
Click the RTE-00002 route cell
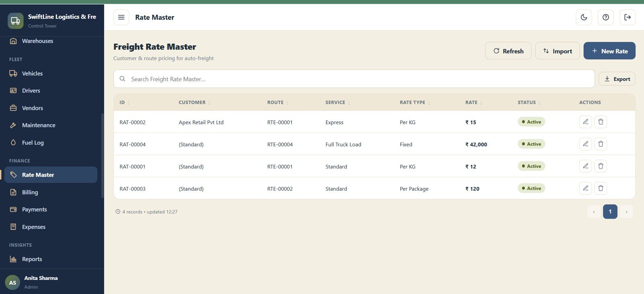point(280,189)
